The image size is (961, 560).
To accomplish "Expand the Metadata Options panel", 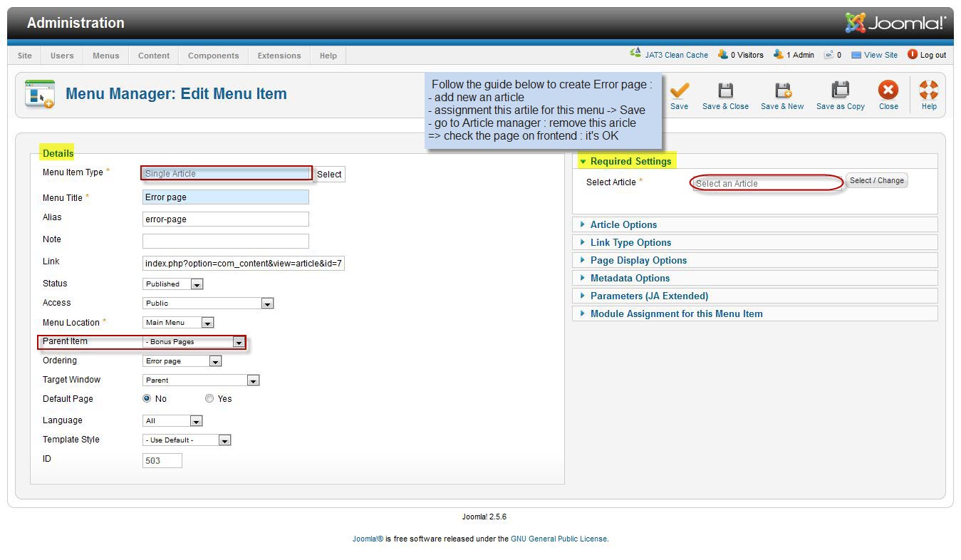I will tap(630, 278).
